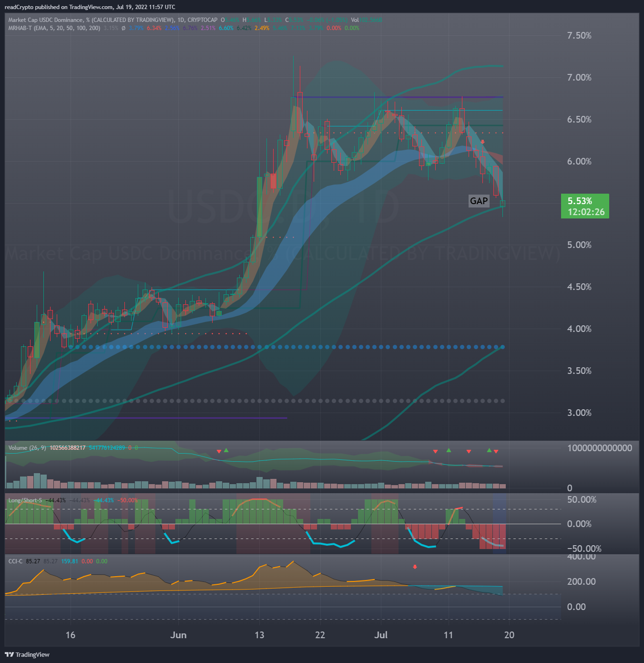Click the Vol 102.566B value in the legend
644x663 pixels.
coord(367,20)
